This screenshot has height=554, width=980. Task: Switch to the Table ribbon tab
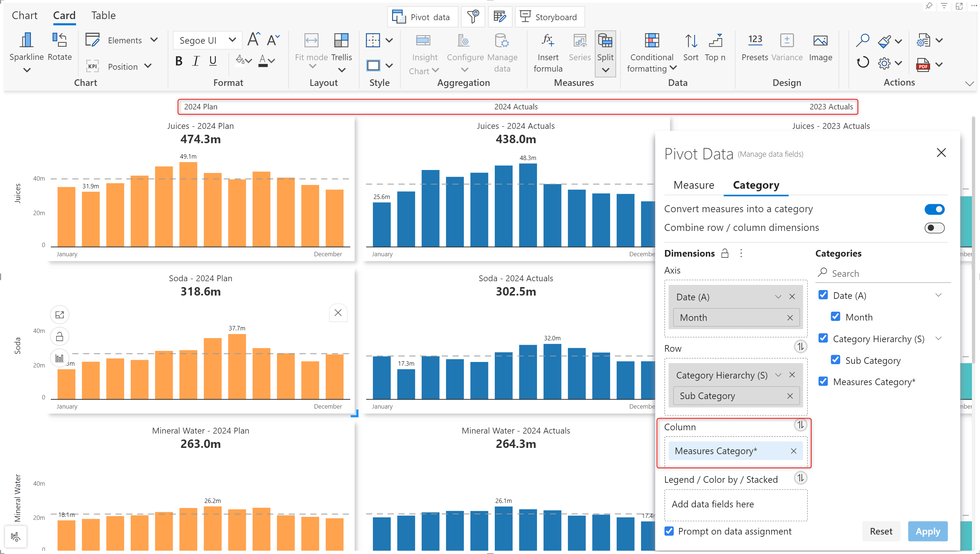(103, 15)
